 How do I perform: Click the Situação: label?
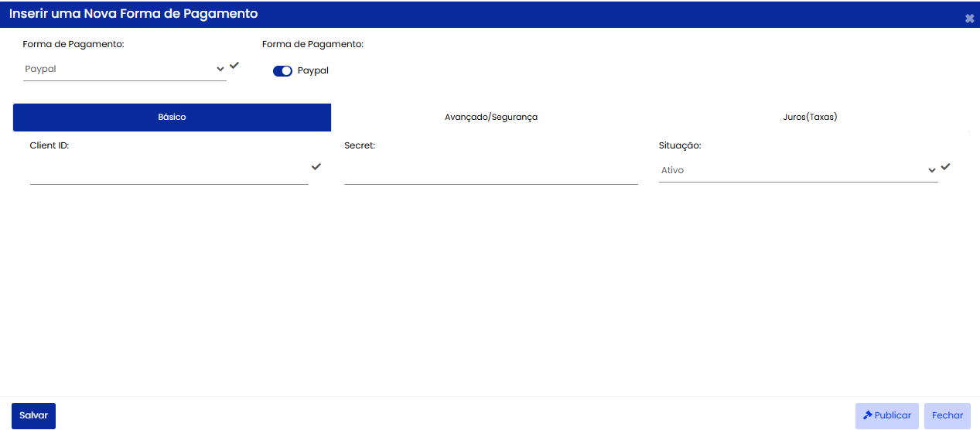pos(680,145)
